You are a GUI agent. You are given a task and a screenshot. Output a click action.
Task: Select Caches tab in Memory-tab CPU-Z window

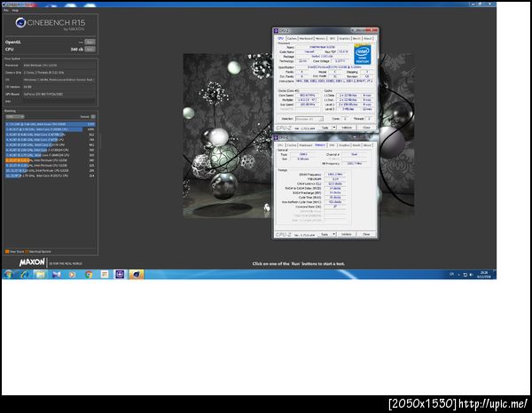coord(292,145)
